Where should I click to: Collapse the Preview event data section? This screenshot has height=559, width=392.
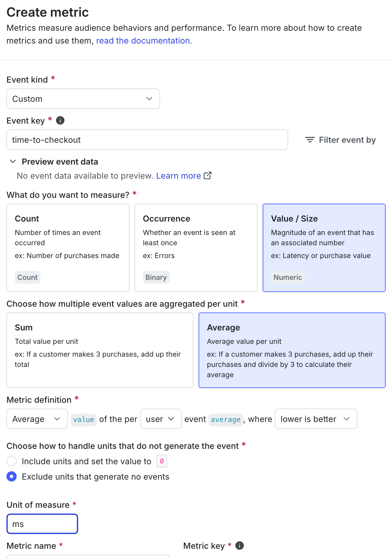[x=13, y=161]
